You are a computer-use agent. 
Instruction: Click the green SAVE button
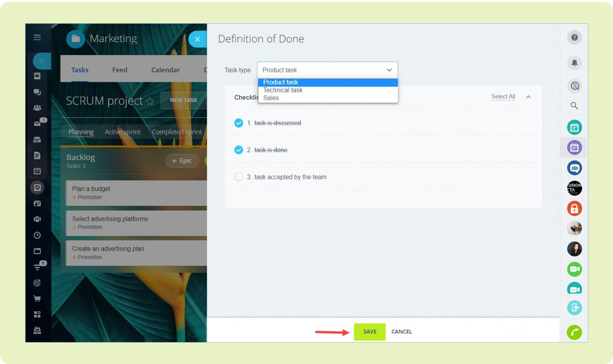coord(369,332)
